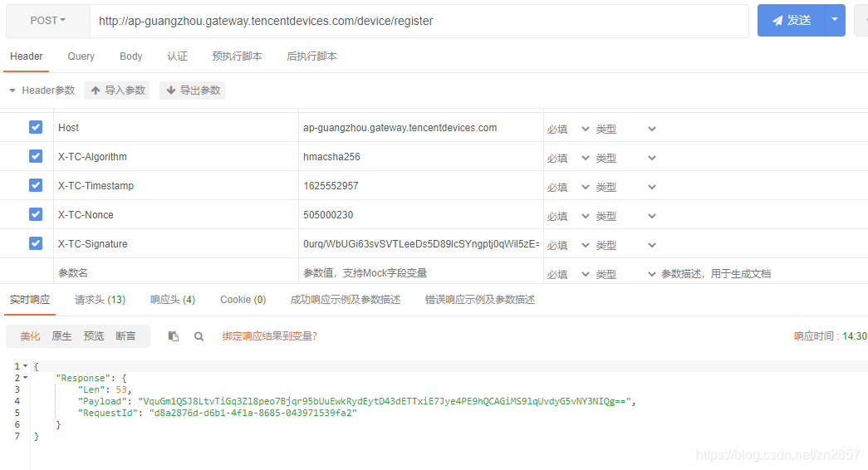Click the Host header name field
This screenshot has width=868, height=470.
[x=176, y=127]
